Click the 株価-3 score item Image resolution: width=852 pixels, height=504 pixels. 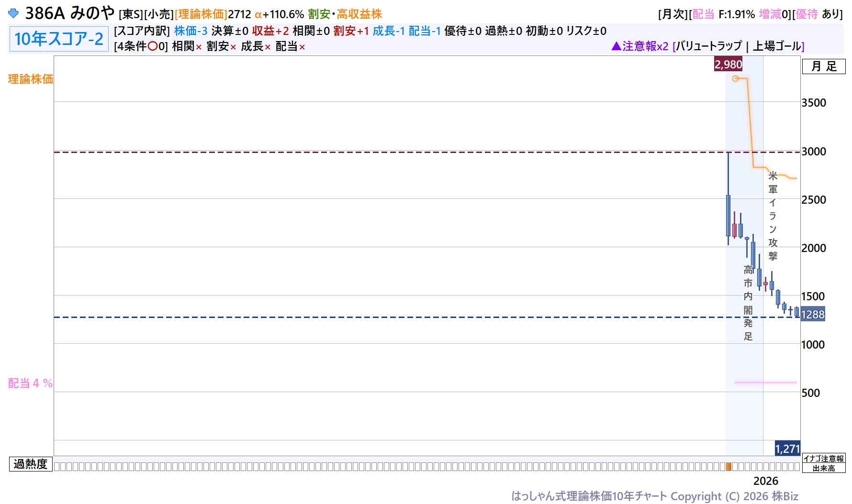pos(191,31)
